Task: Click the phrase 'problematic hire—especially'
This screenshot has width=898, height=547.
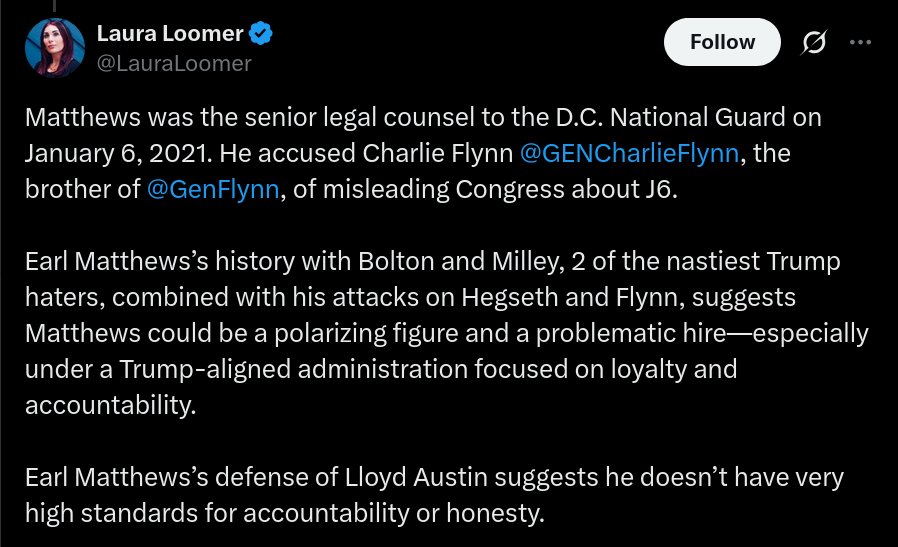Action: pyautogui.click(x=702, y=333)
